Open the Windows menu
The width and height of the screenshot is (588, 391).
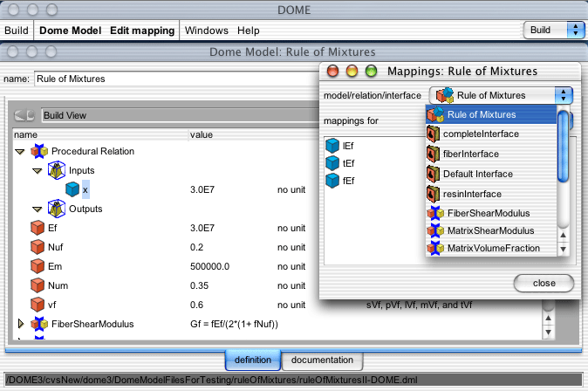coord(207,31)
